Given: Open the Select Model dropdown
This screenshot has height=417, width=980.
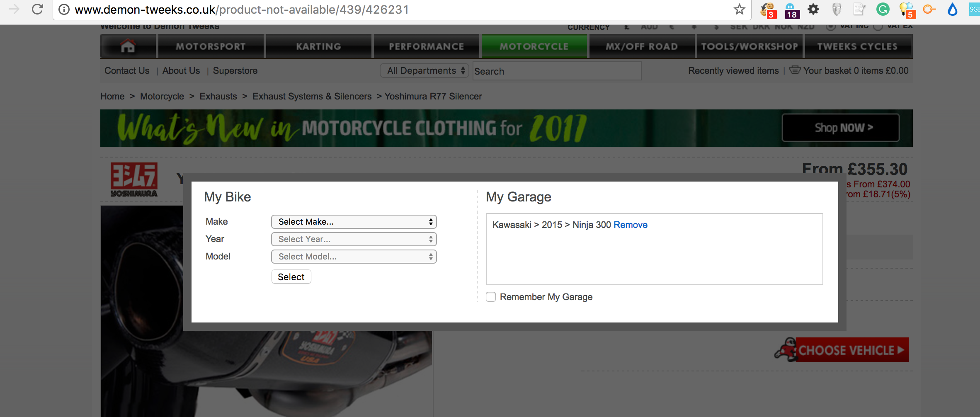Looking at the screenshot, I should click(354, 257).
